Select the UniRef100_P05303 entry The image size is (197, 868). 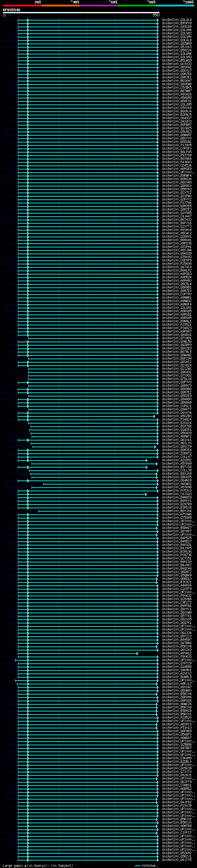point(177,491)
